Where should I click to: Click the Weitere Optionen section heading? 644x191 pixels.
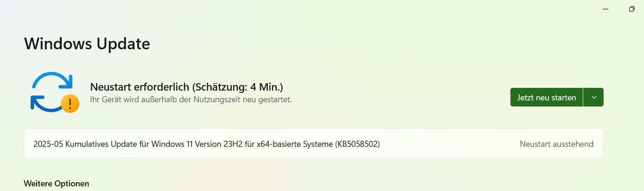tap(56, 184)
